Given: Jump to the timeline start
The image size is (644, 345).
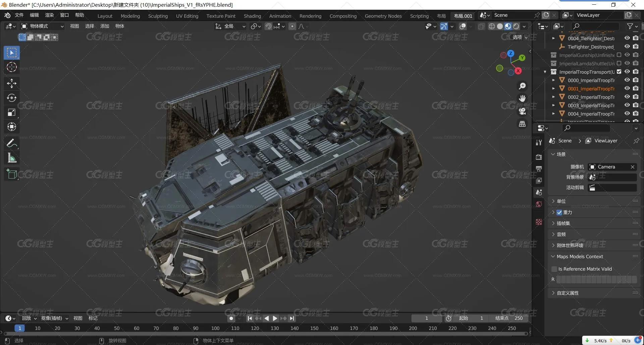Looking at the screenshot, I should tap(250, 318).
